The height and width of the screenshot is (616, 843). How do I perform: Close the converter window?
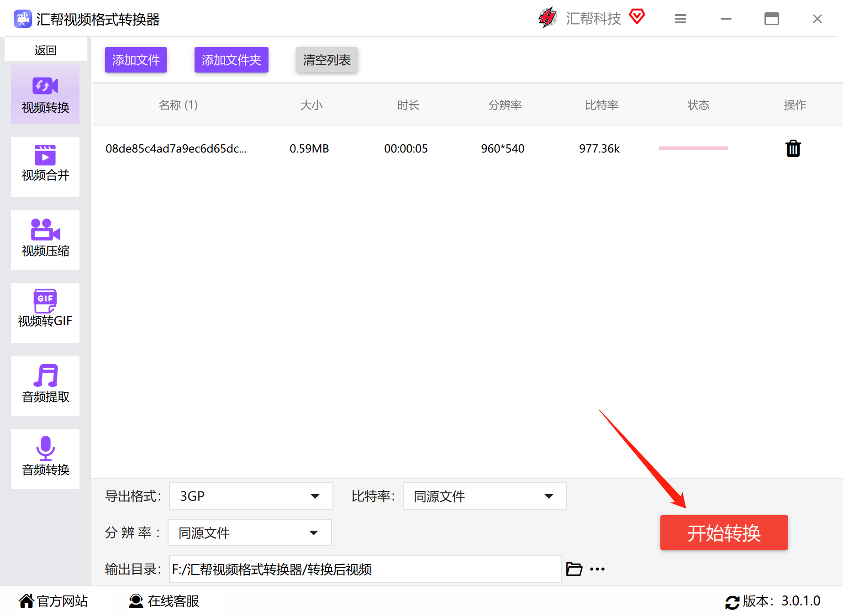coord(817,19)
